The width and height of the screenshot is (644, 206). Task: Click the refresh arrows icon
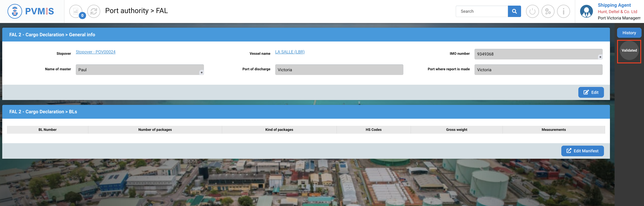[94, 11]
